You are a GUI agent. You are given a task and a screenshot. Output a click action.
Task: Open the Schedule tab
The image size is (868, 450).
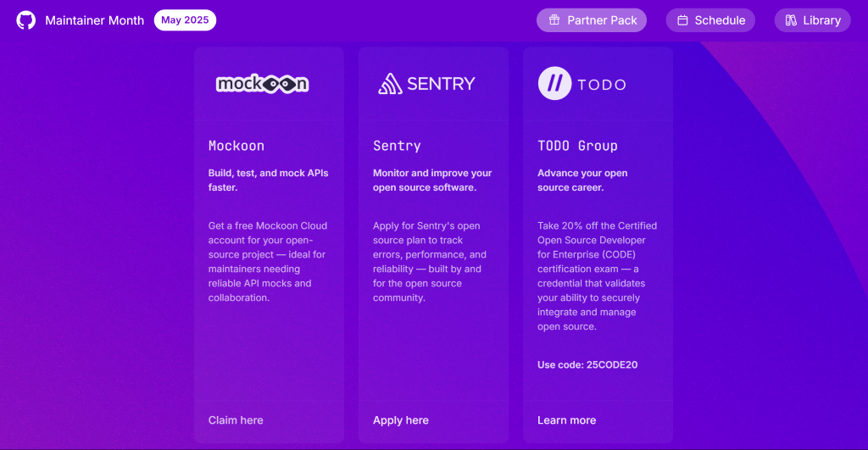pos(710,20)
